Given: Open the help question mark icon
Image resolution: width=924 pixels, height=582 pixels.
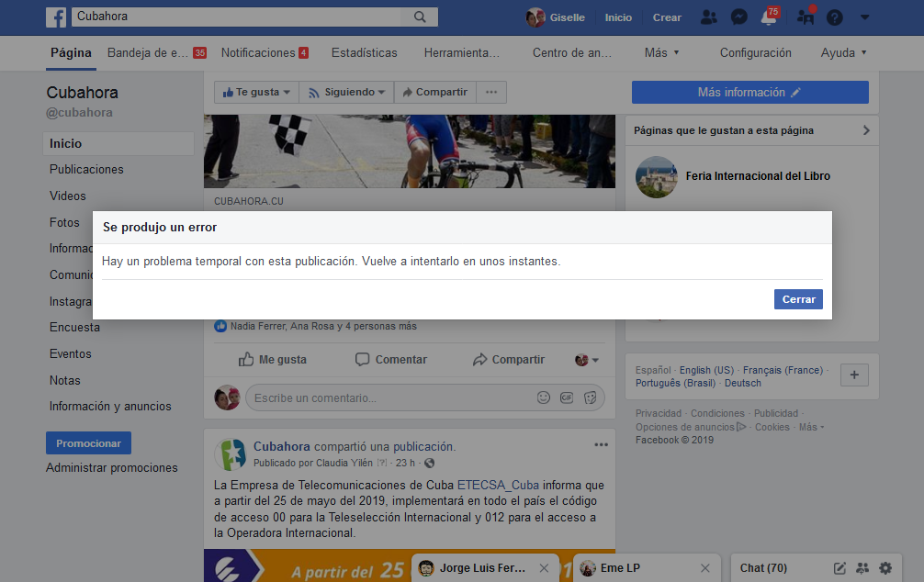Looking at the screenshot, I should (834, 17).
